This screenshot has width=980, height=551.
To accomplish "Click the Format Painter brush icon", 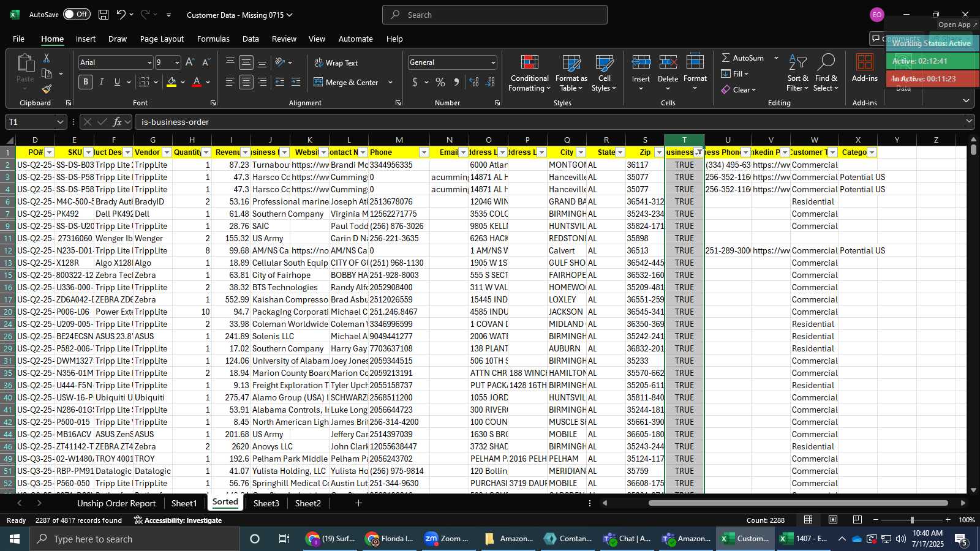I will coord(47,89).
